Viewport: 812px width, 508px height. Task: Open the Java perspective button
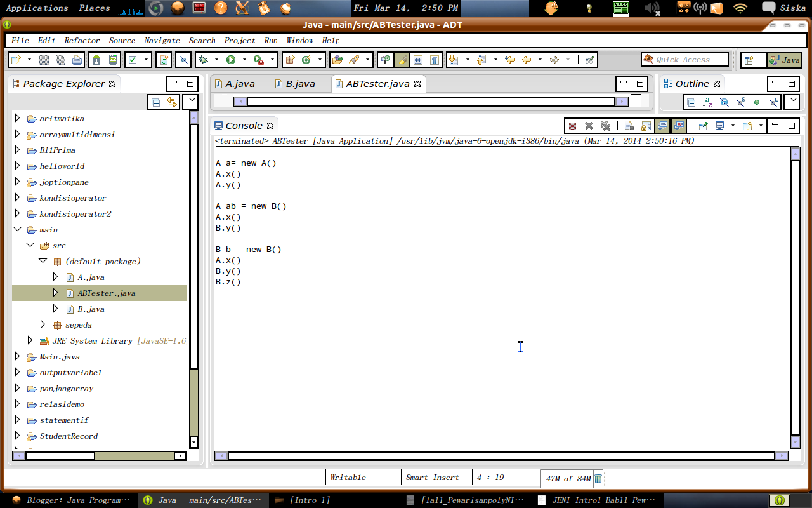[x=785, y=59]
